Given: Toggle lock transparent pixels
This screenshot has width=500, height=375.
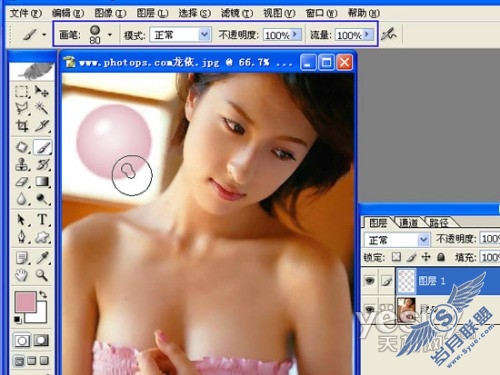Looking at the screenshot, I should pyautogui.click(x=396, y=257).
